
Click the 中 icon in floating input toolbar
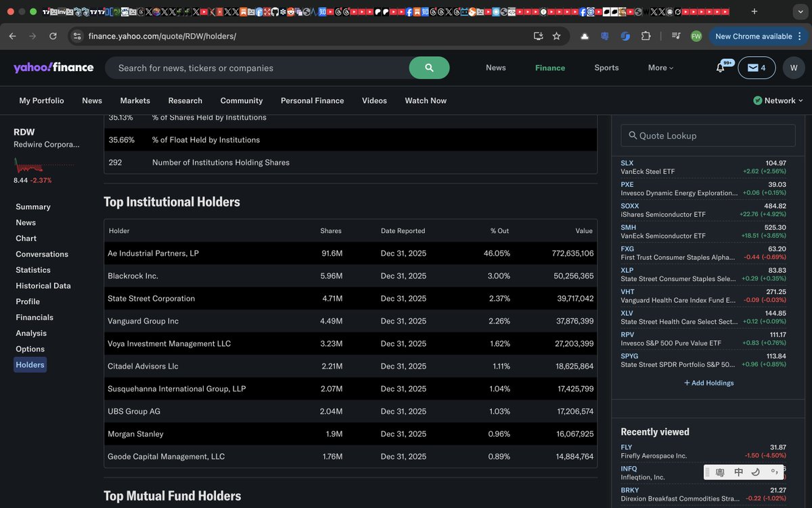(x=738, y=472)
